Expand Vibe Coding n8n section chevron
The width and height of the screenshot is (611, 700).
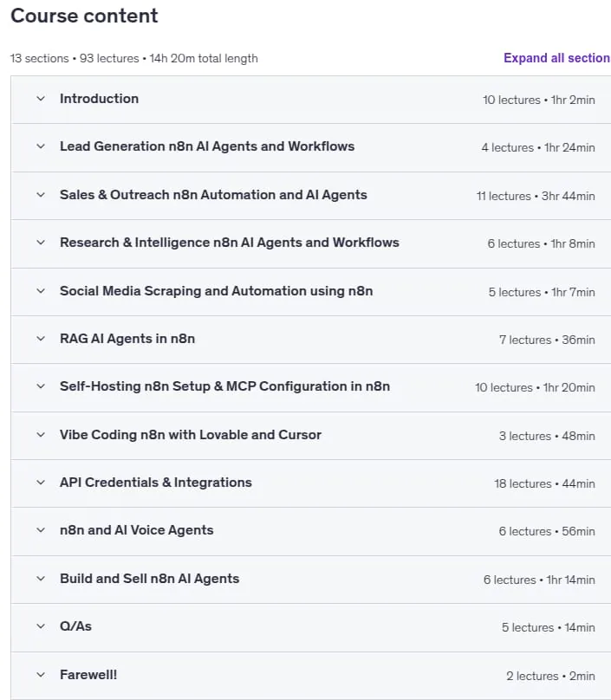(x=41, y=435)
